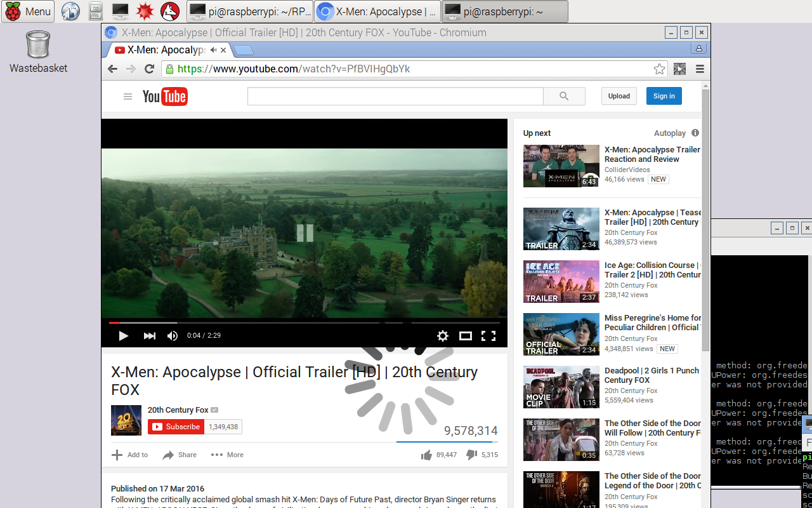Open the ColliderVideos channel link
The image size is (812, 508).
(627, 170)
